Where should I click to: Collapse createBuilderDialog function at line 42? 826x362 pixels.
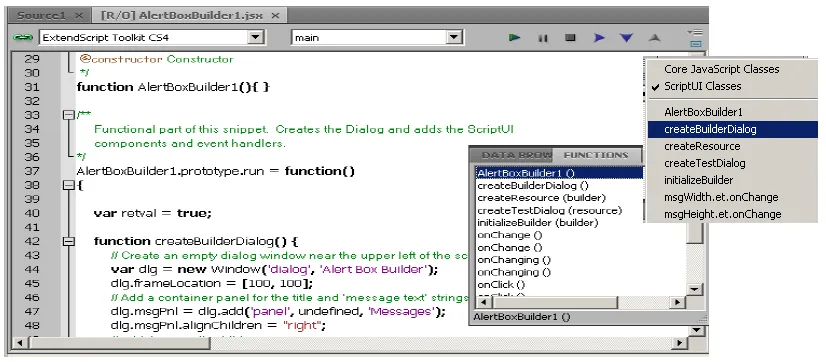(68, 241)
